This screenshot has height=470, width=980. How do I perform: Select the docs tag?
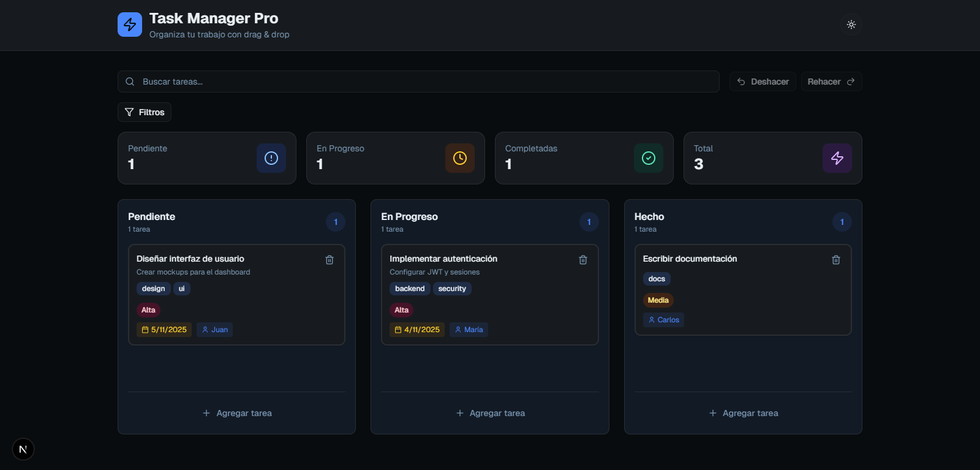click(x=657, y=279)
